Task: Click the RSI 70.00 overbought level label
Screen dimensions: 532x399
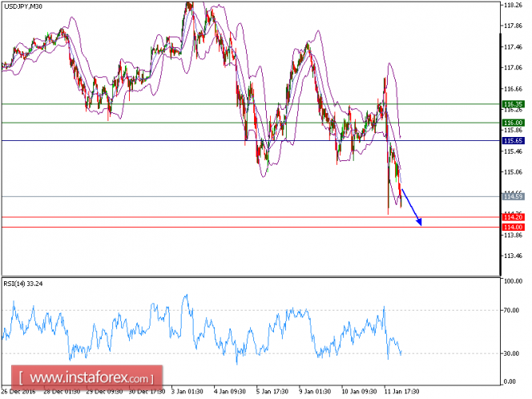Action: (x=512, y=310)
